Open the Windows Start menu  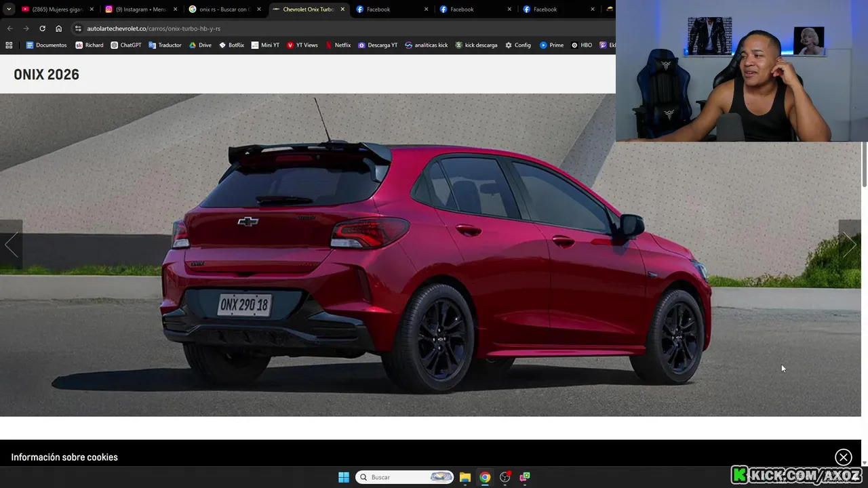[x=344, y=477]
